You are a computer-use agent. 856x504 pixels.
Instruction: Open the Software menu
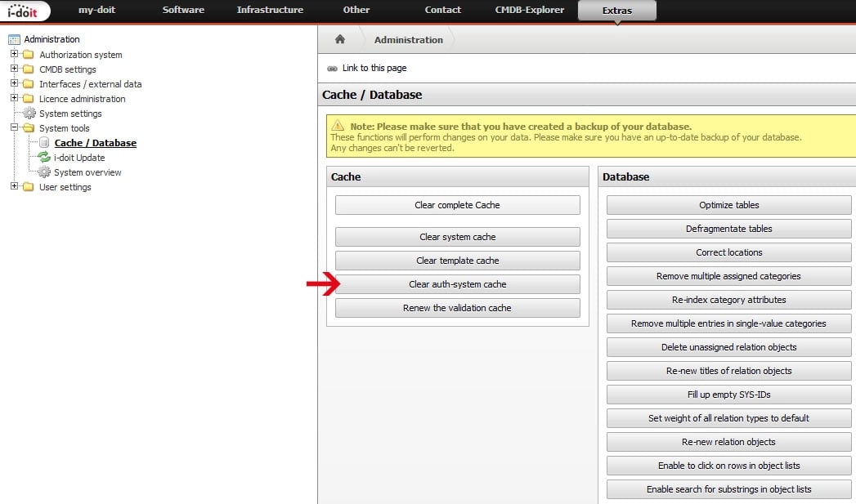[x=183, y=10]
